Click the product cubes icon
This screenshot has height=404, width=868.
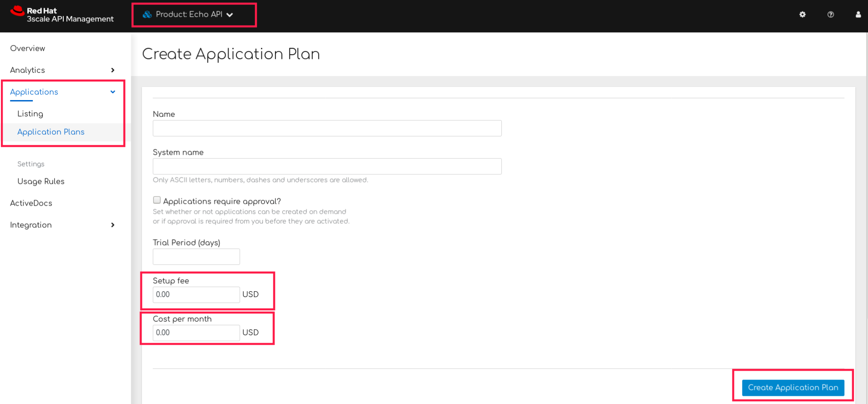(x=147, y=15)
